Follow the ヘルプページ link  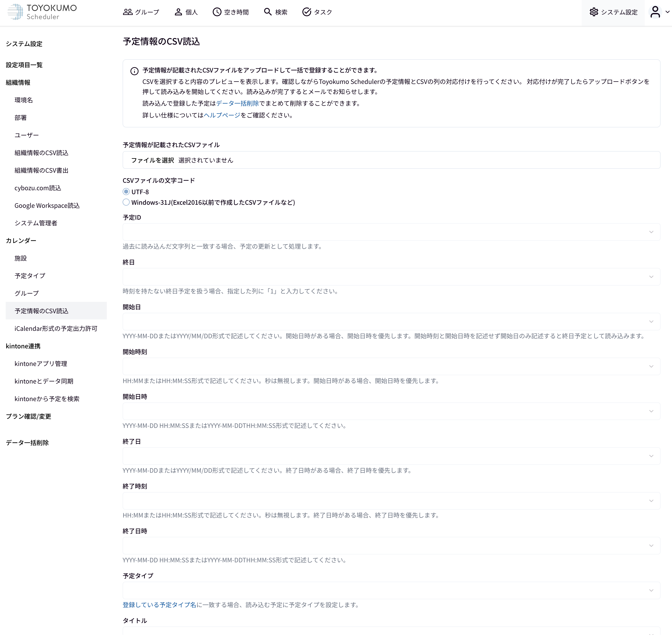[222, 115]
